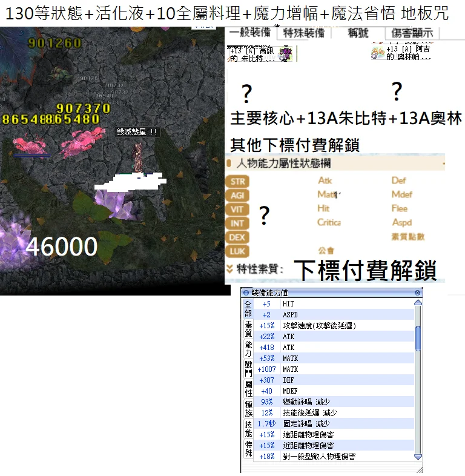
Task: Click the scroll up arrow in stats list
Action: point(417,303)
